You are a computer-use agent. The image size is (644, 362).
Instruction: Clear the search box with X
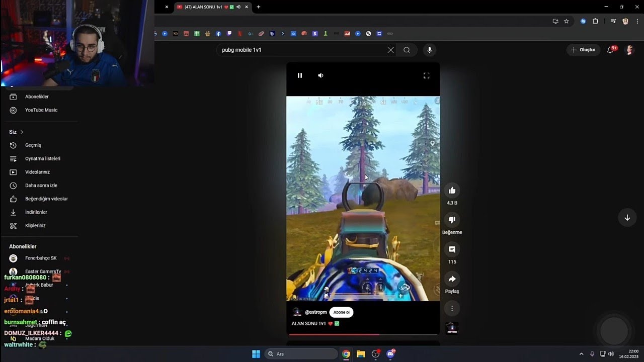[390, 50]
